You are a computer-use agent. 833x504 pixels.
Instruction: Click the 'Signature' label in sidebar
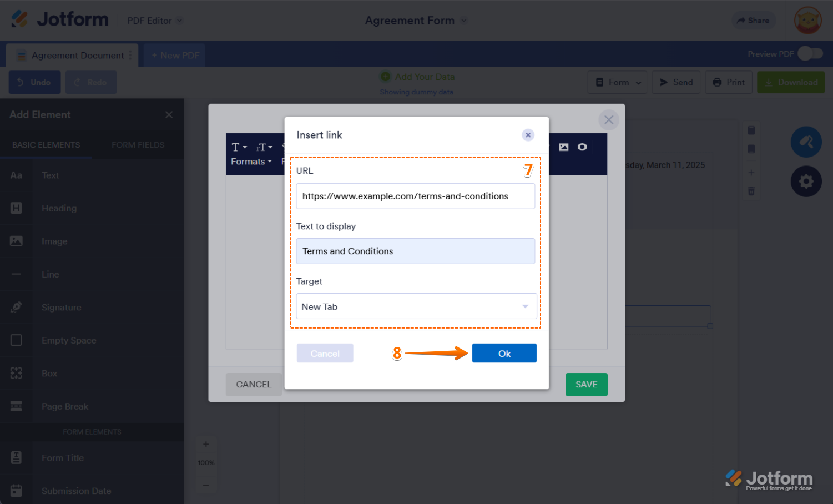coord(62,307)
